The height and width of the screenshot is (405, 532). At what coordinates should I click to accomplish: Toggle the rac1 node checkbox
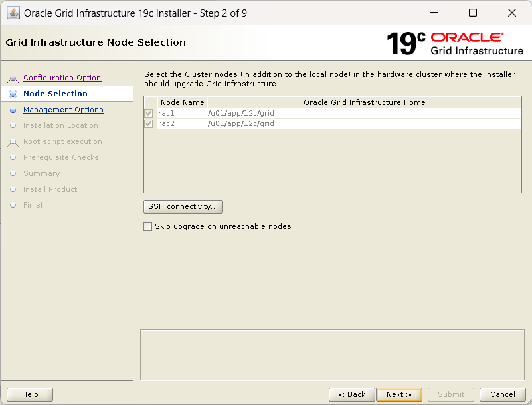[x=149, y=113]
